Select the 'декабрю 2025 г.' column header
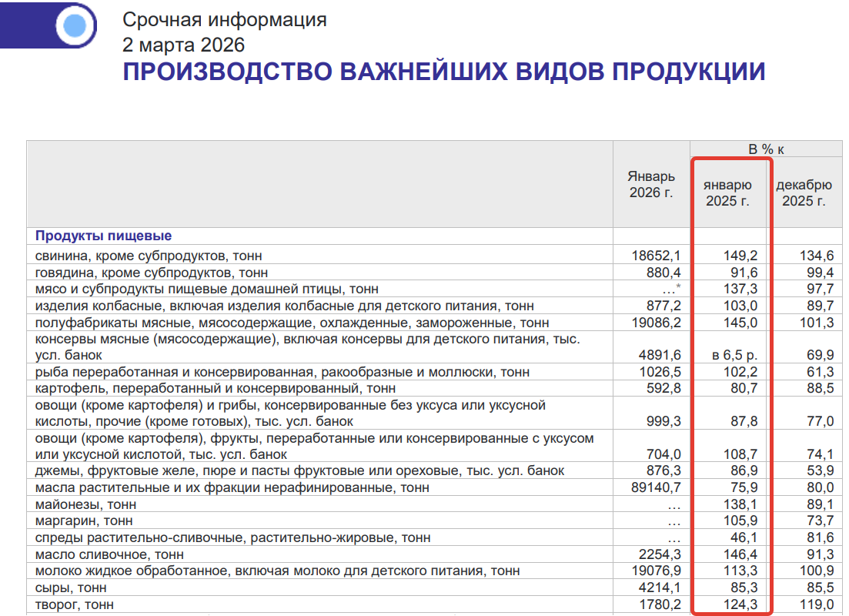 coord(804,193)
